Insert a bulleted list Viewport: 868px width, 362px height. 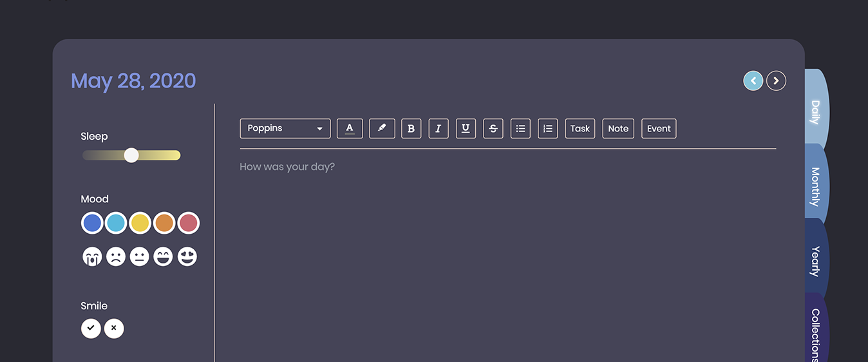click(520, 128)
